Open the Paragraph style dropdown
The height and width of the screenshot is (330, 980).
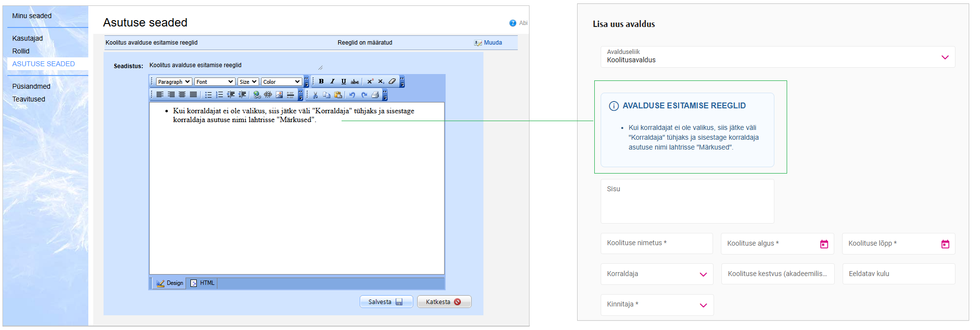(x=174, y=82)
